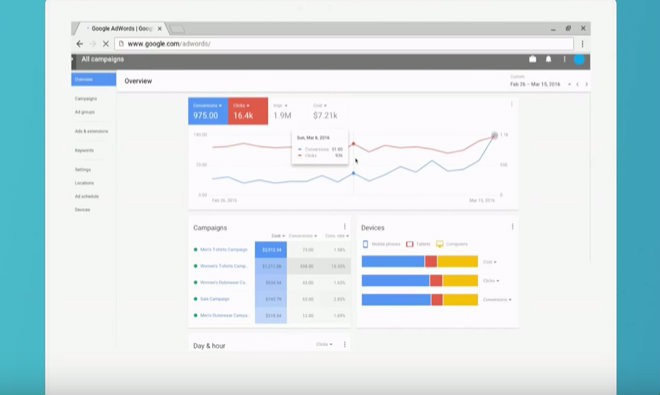Open the Men's Outerwear Campaign link
Screen dimensions: 660x395
pos(224,315)
